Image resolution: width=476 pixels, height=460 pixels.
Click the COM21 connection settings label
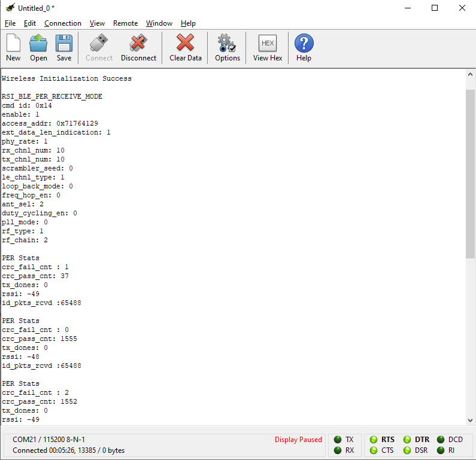[49, 440]
